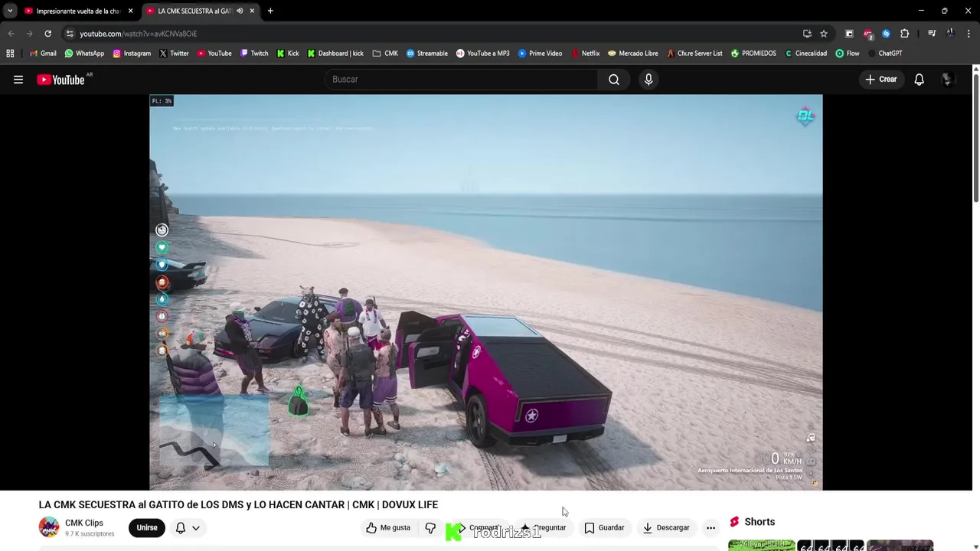Click the install/cast icon in address bar
The image size is (980, 551).
(807, 34)
